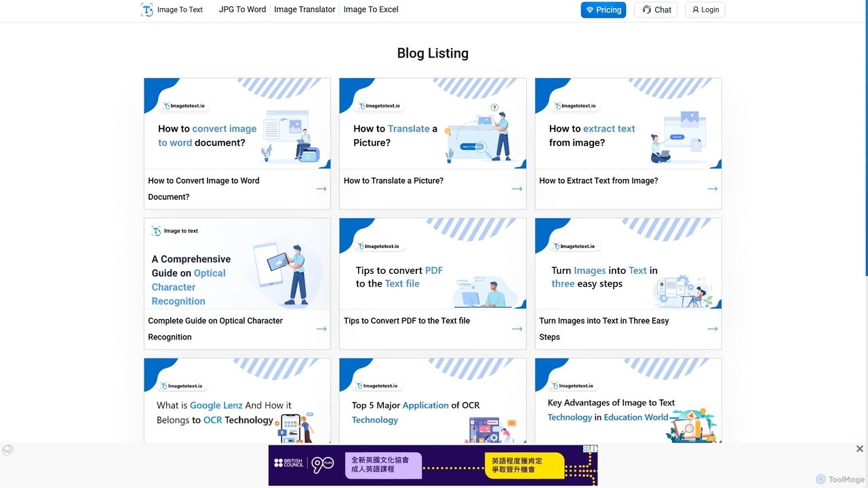Click arrow icon on Three Easy Steps card

(712, 329)
